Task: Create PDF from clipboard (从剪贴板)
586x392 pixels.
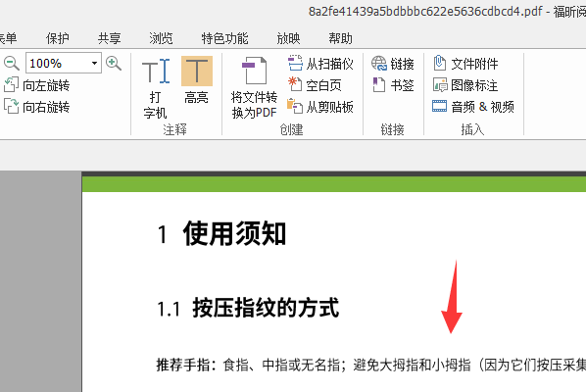Action: point(320,107)
